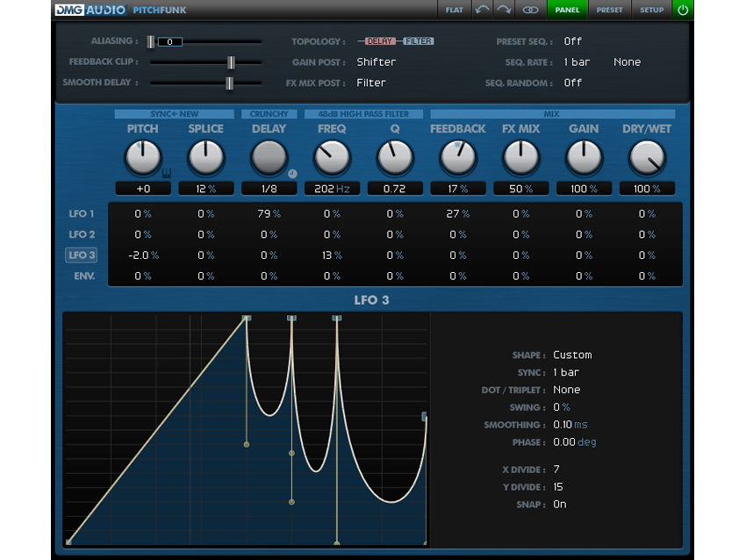Viewport: 746px width, 560px height.
Task: Open the Dot / Triplet dropdown showing None
Action: [x=567, y=390]
